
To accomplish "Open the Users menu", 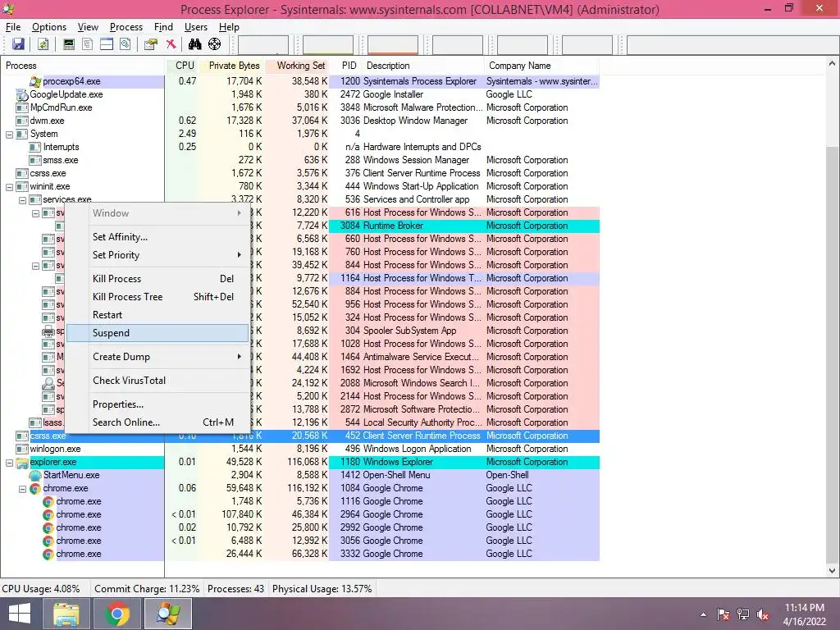I will click(195, 27).
